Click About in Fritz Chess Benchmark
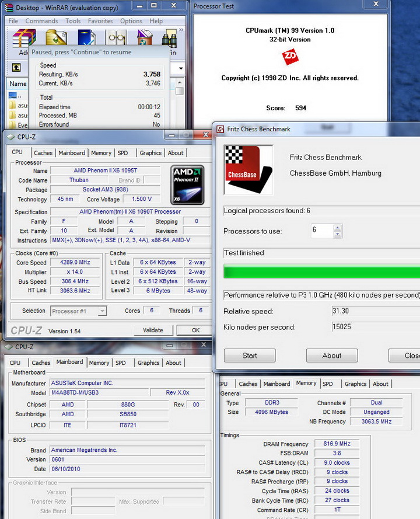Image resolution: width=420 pixels, height=519 pixels. [x=332, y=356]
